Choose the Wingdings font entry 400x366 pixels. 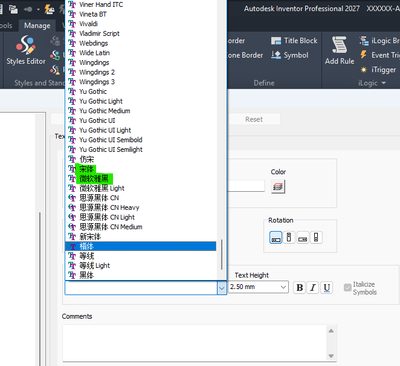140,63
